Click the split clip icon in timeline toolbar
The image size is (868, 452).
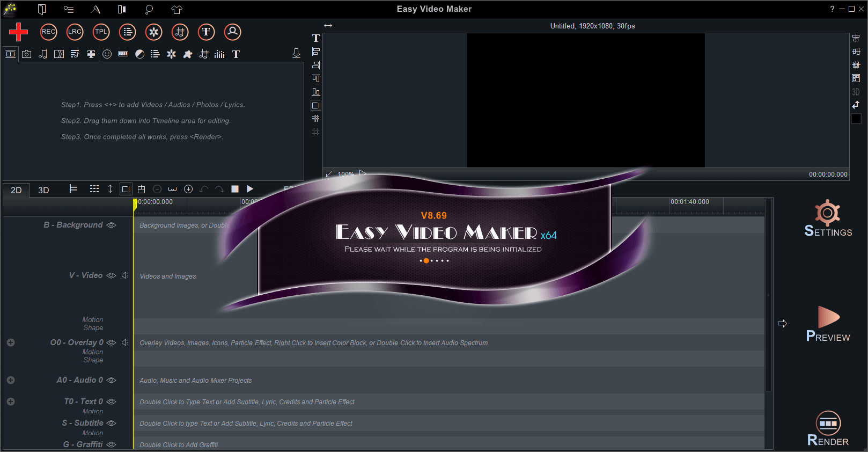[x=142, y=189]
